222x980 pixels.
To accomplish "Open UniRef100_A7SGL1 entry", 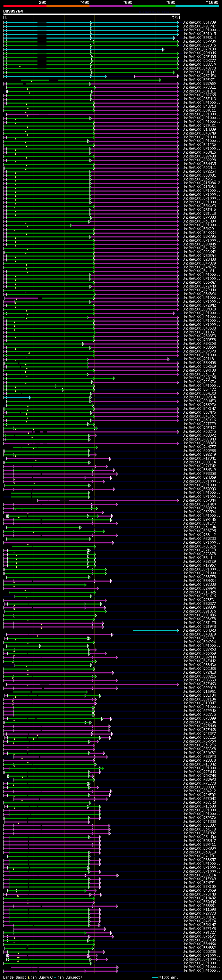I will (199, 88).
